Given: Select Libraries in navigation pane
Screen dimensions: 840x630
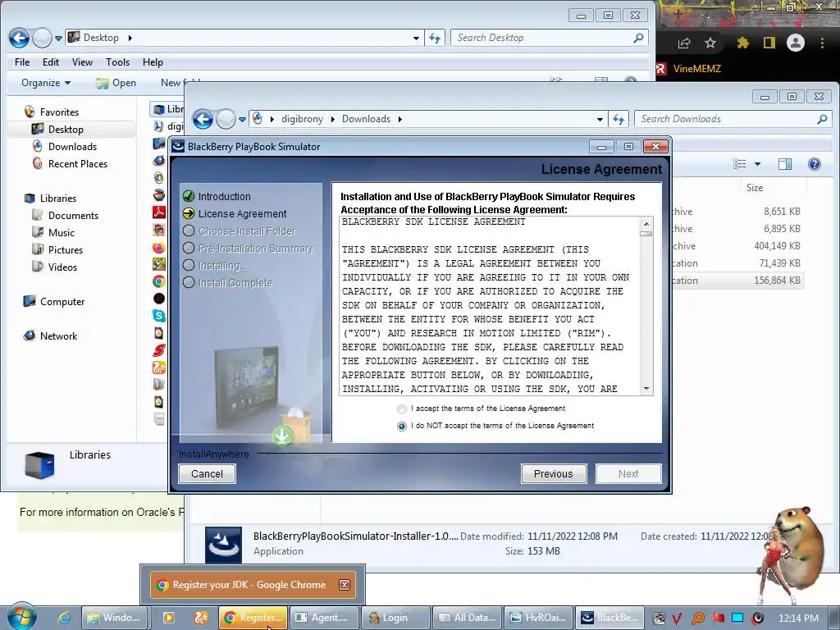Looking at the screenshot, I should [58, 199].
